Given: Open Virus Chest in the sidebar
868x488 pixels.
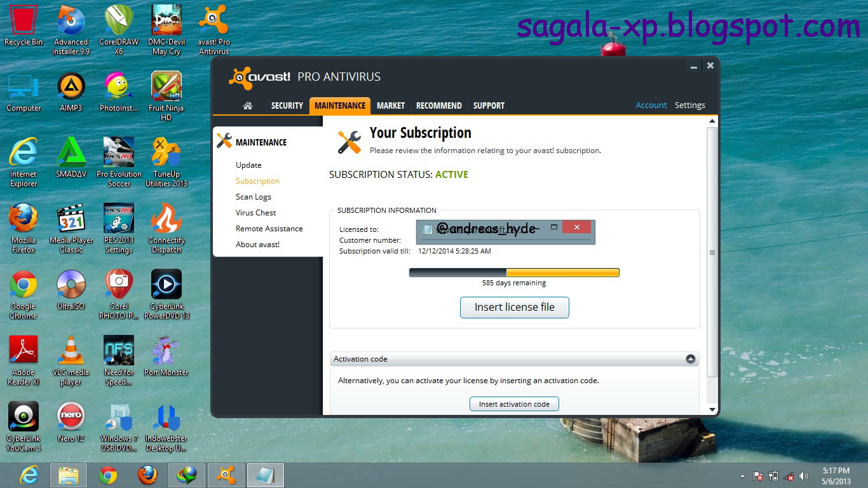Looking at the screenshot, I should [256, 213].
